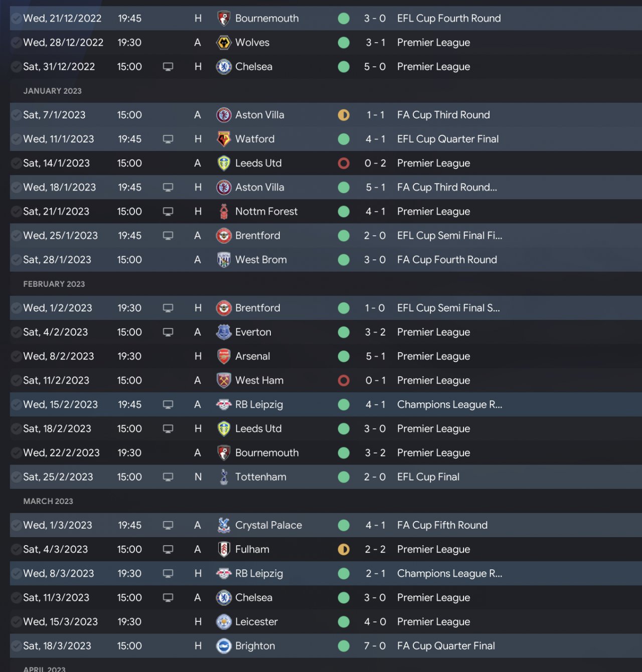Screen dimensions: 642x672
Task: Toggle the checkmark beside Wed, 8/2/2023
Action: pos(16,357)
